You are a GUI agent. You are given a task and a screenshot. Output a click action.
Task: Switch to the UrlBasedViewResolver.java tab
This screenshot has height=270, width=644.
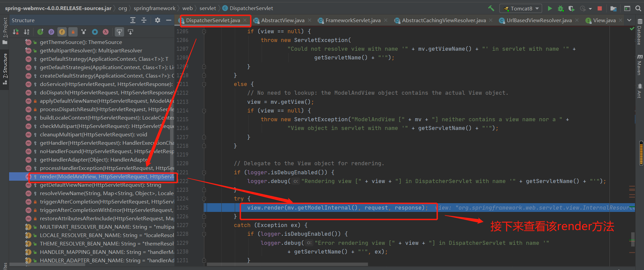[539, 20]
